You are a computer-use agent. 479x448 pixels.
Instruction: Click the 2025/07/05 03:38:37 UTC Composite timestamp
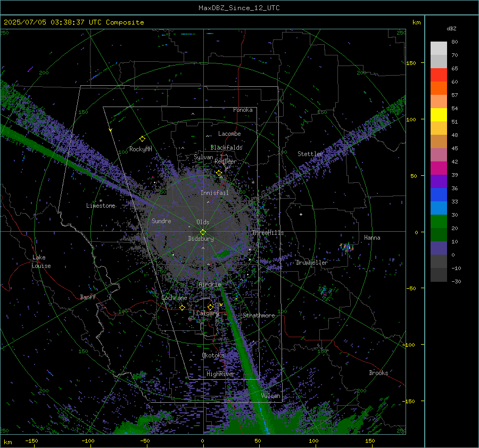tap(73, 22)
